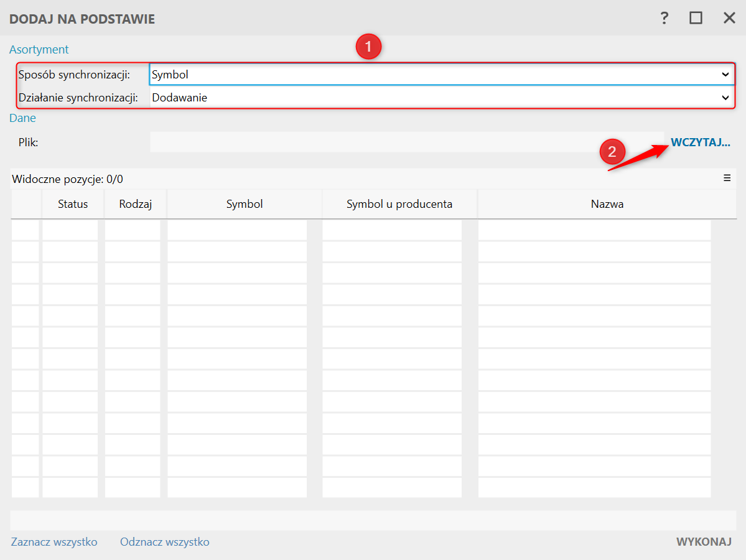Sort by the Symbol column header
Screen dimensions: 746x560
click(245, 204)
